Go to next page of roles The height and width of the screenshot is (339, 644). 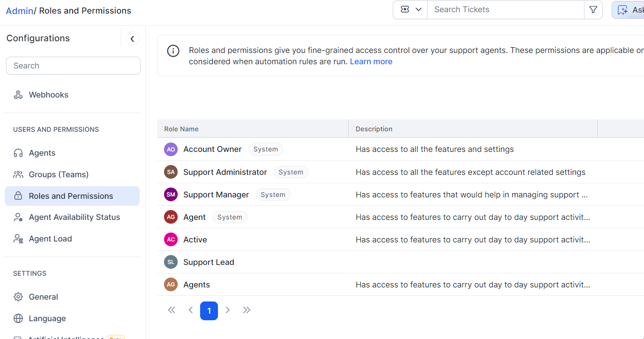(228, 310)
